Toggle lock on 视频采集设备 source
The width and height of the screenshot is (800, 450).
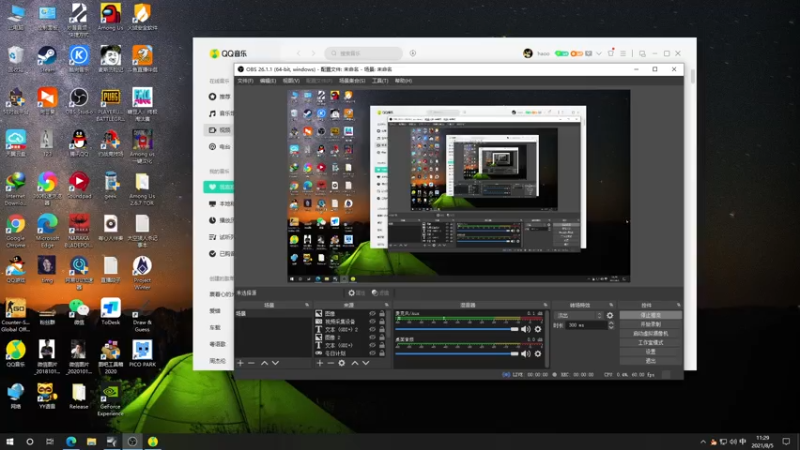tap(382, 321)
